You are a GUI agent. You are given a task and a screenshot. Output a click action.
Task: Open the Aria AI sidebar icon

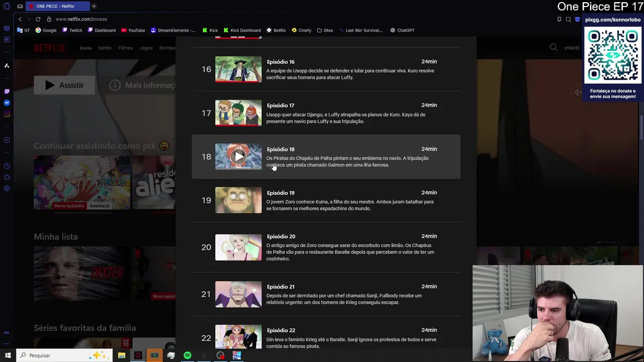pos(7,65)
